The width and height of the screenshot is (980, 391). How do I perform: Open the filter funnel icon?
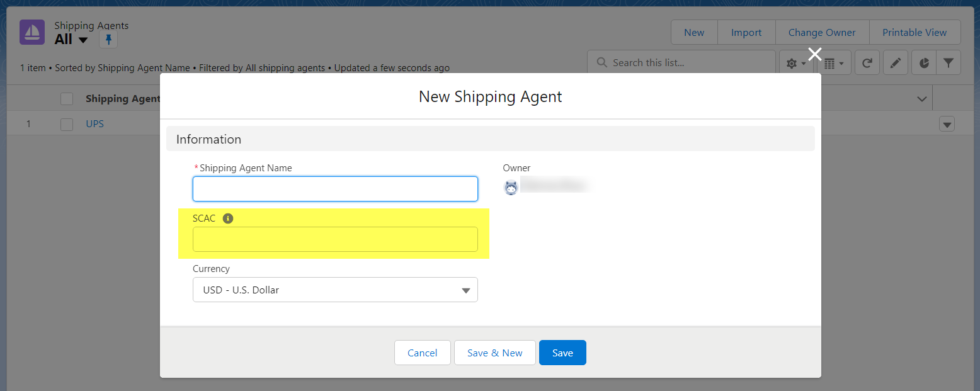coord(948,63)
